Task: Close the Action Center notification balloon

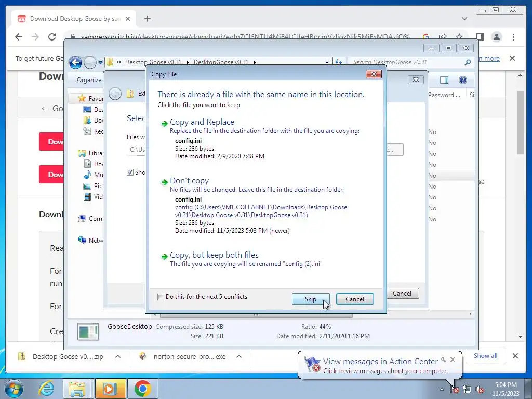Action: [453, 360]
